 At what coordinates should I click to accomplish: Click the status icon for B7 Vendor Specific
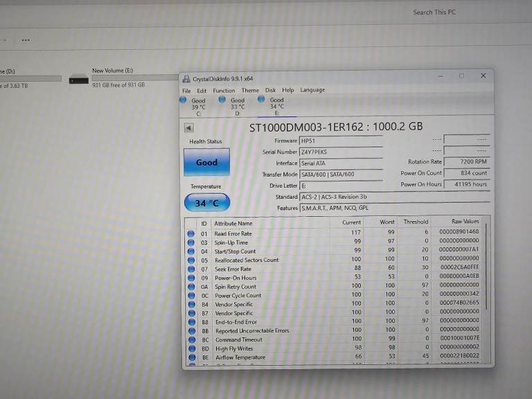coord(192,313)
